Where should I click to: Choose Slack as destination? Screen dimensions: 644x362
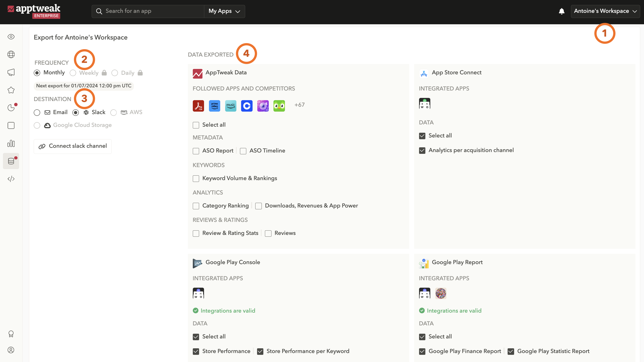tap(76, 113)
